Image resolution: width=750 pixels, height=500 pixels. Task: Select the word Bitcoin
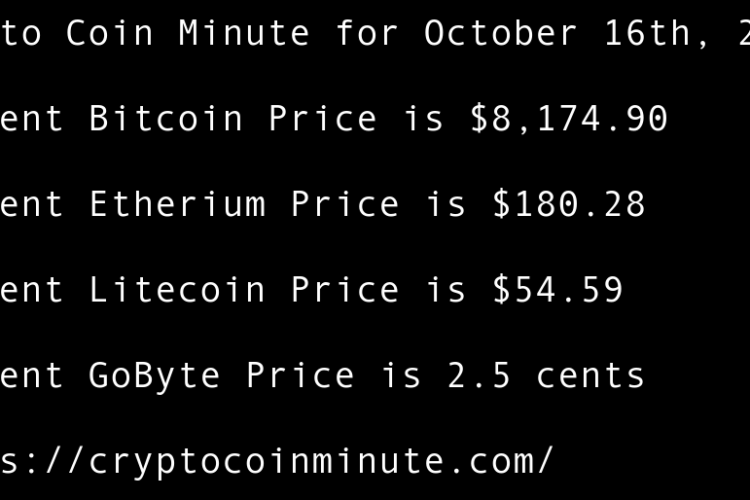pyautogui.click(x=166, y=119)
